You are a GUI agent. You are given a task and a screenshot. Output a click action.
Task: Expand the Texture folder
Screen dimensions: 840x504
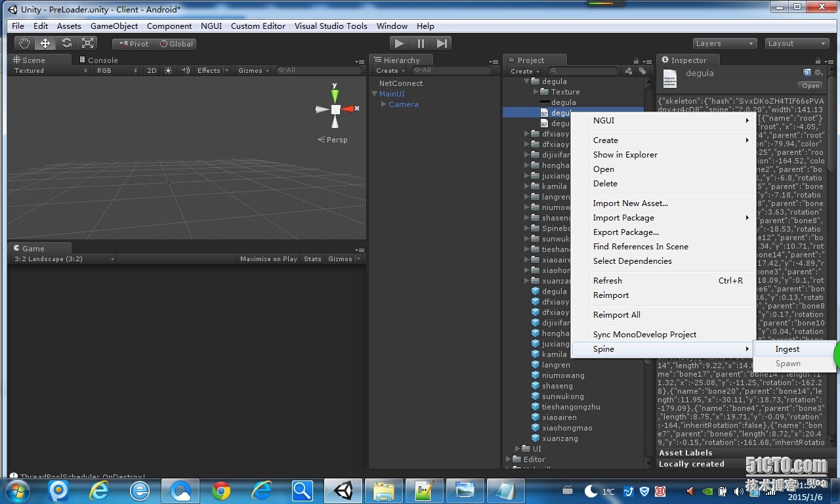(x=536, y=92)
